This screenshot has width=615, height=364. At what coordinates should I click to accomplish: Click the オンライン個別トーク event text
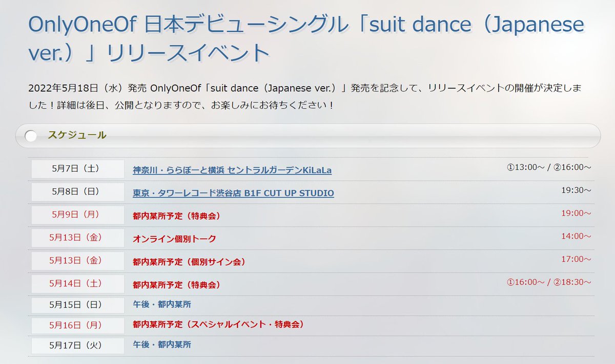174,239
